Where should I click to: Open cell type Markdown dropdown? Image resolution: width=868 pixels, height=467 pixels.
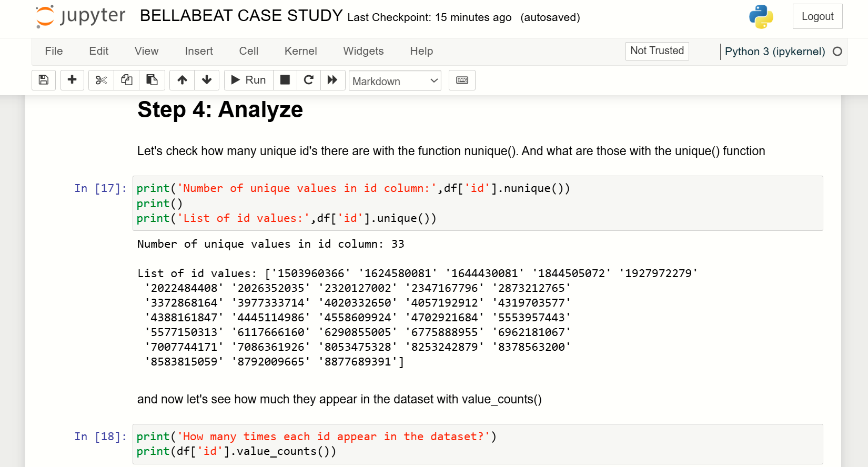(x=395, y=81)
